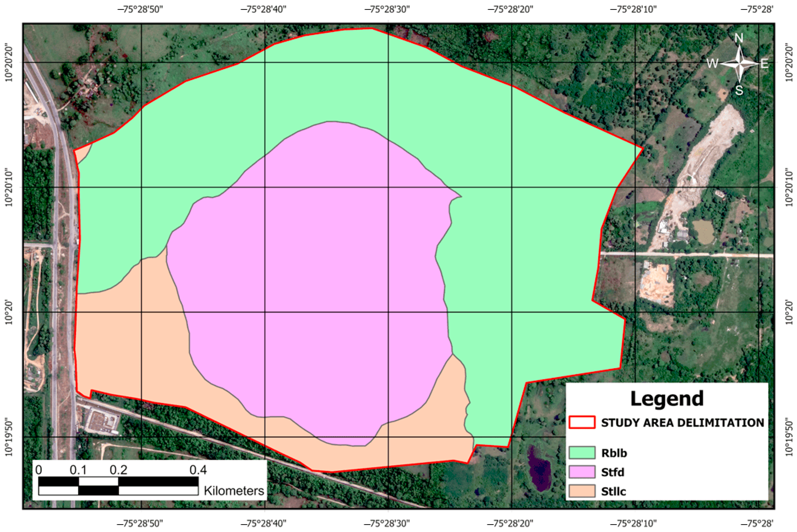Click the pink Stfd legend swatch
Image resolution: width=797 pixels, height=532 pixels.
pos(582,472)
